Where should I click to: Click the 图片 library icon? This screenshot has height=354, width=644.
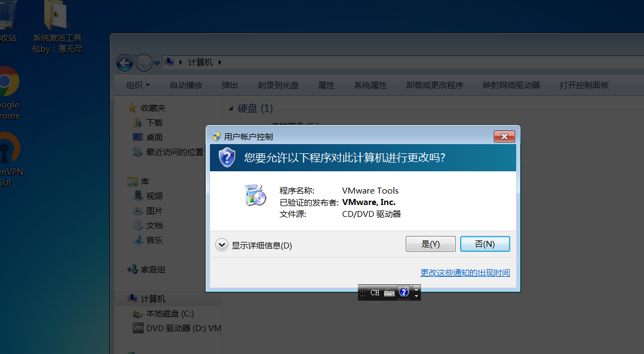(x=138, y=210)
